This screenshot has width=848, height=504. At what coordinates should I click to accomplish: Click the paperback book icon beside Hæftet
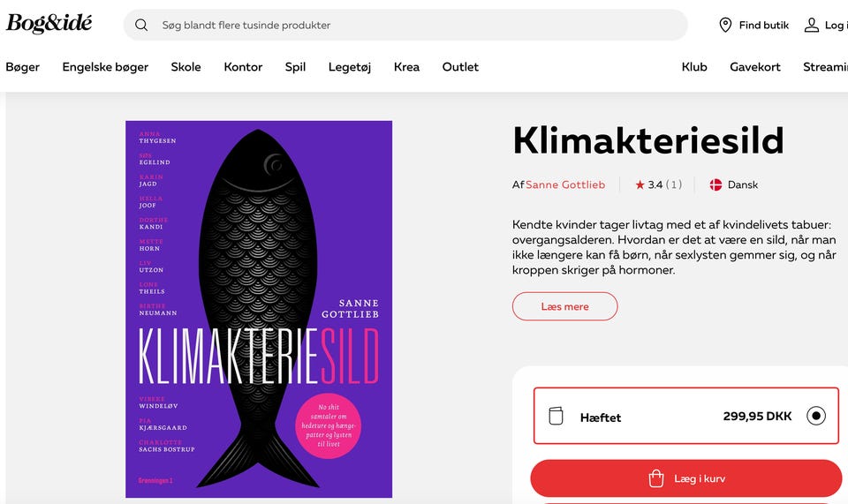(x=556, y=416)
